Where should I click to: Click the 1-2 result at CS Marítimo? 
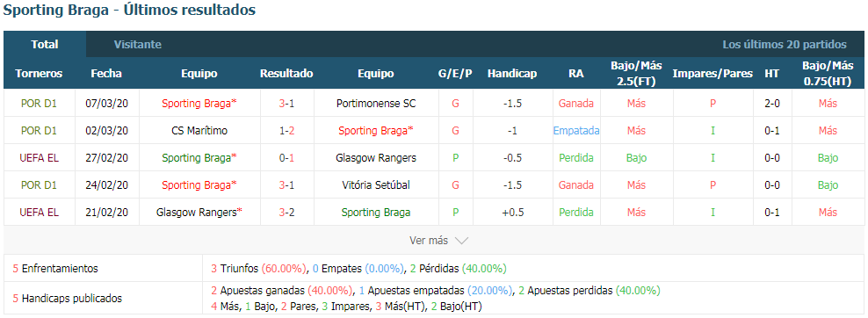(286, 131)
